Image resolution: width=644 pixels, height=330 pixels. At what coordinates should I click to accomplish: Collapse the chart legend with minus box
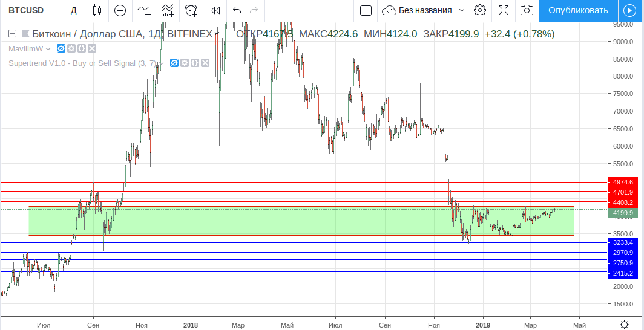pos(12,34)
